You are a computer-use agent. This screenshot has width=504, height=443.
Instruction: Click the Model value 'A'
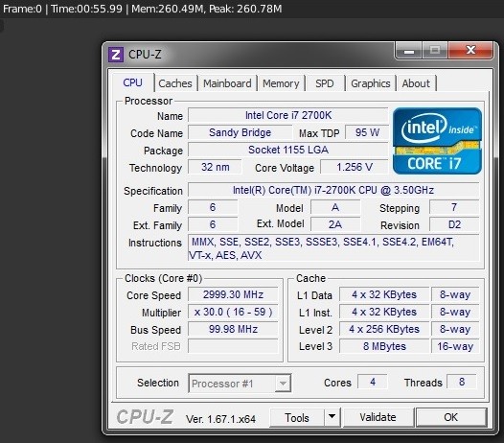(x=335, y=207)
